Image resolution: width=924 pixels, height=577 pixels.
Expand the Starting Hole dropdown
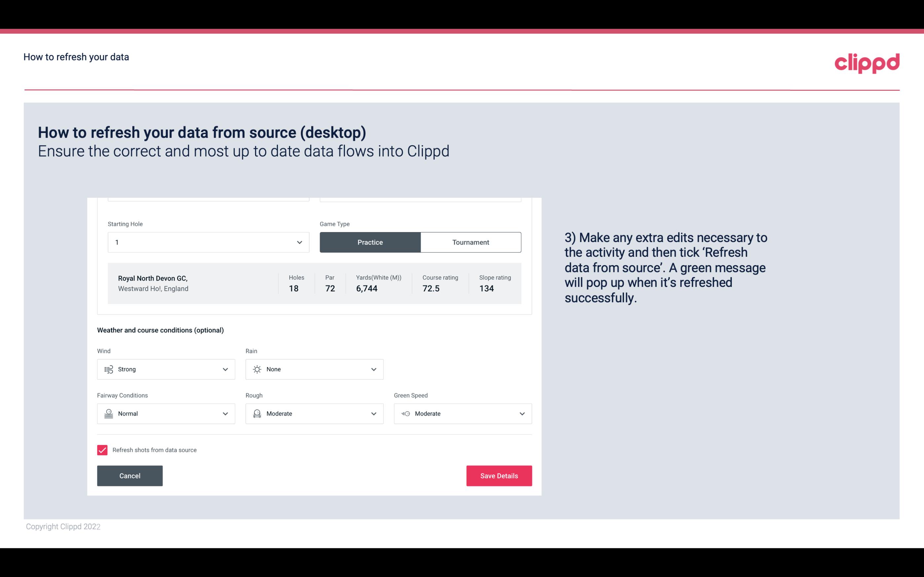(299, 242)
